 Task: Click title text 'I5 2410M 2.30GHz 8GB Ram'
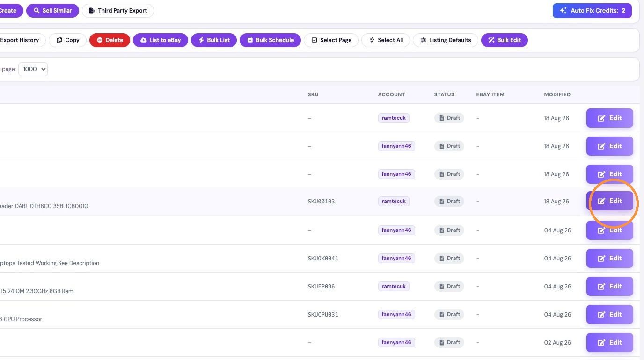click(x=37, y=291)
